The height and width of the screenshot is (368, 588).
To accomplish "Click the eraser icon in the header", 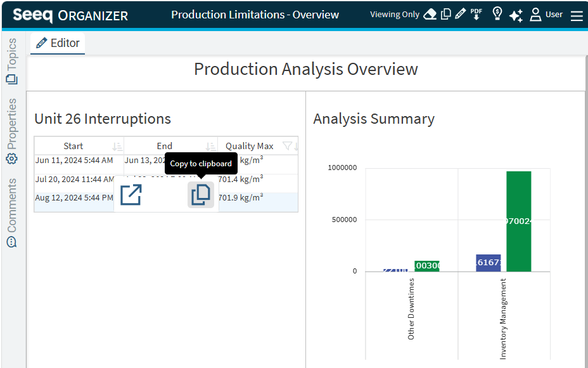I will 430,14.
